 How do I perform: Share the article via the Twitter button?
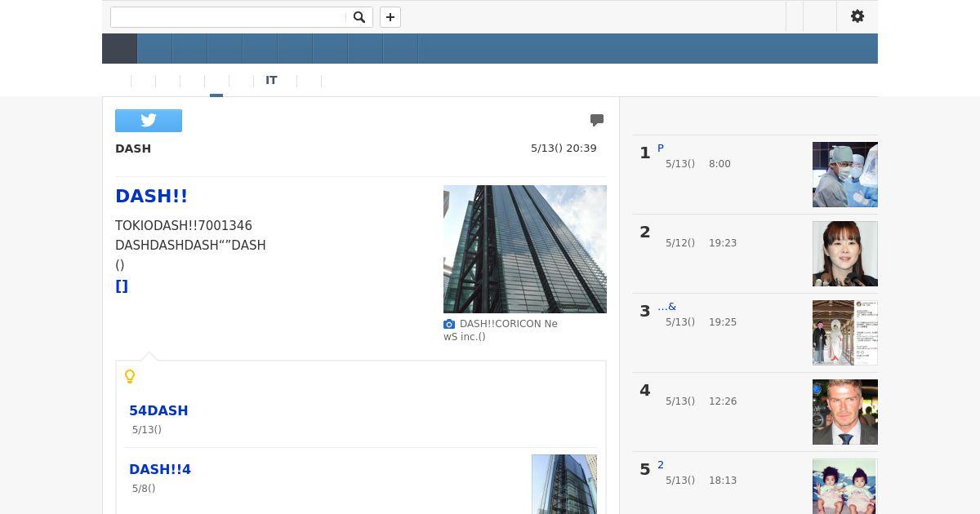coord(149,121)
